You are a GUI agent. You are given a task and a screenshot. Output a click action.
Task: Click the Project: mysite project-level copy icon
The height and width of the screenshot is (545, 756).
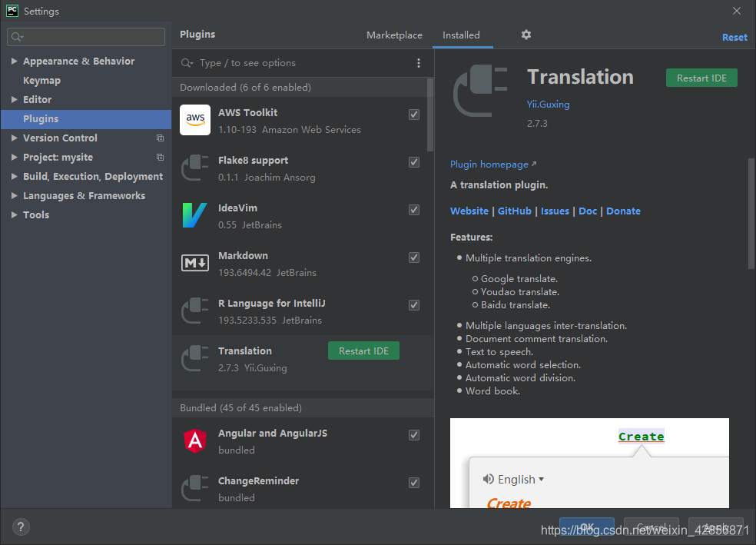click(160, 158)
